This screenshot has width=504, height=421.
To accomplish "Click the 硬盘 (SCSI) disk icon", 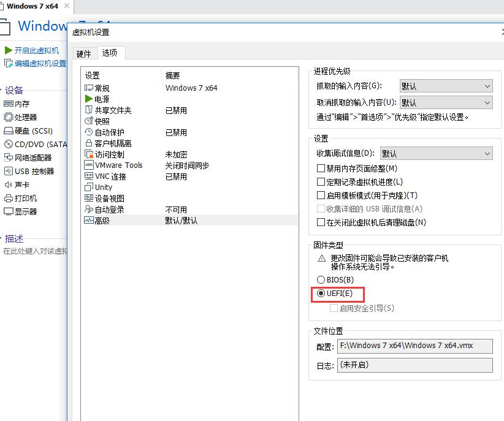I will coord(9,131).
